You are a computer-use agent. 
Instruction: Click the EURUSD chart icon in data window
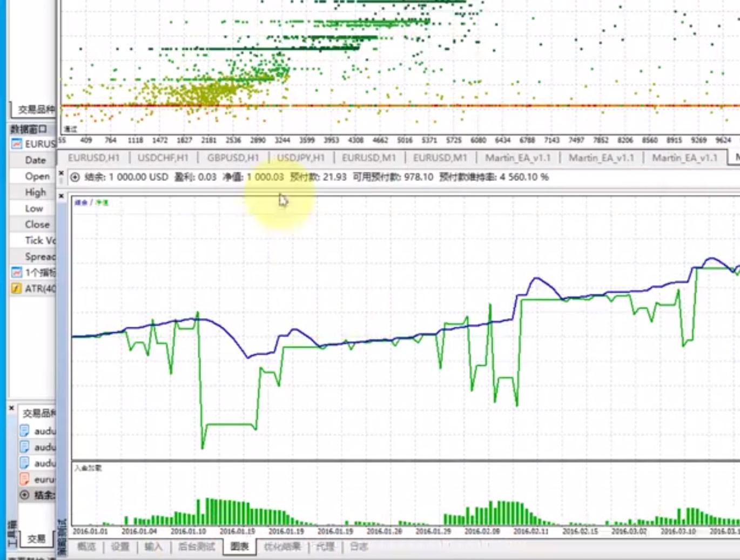pos(17,144)
